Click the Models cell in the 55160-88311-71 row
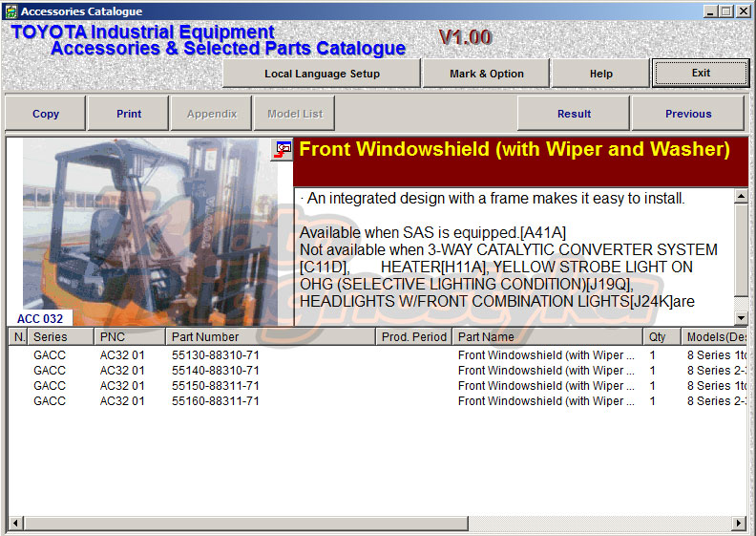The width and height of the screenshot is (756, 536). pyautogui.click(x=717, y=401)
